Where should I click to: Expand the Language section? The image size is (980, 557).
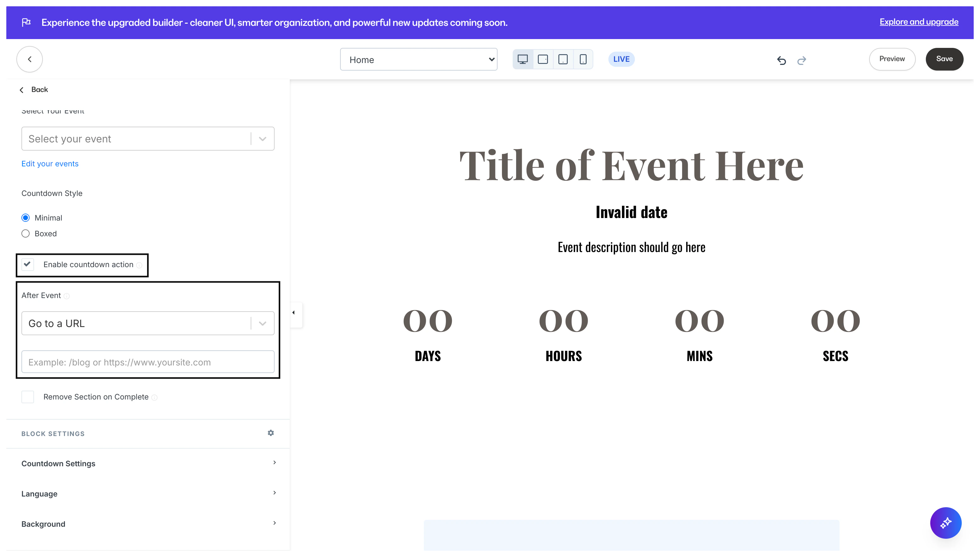coord(148,493)
